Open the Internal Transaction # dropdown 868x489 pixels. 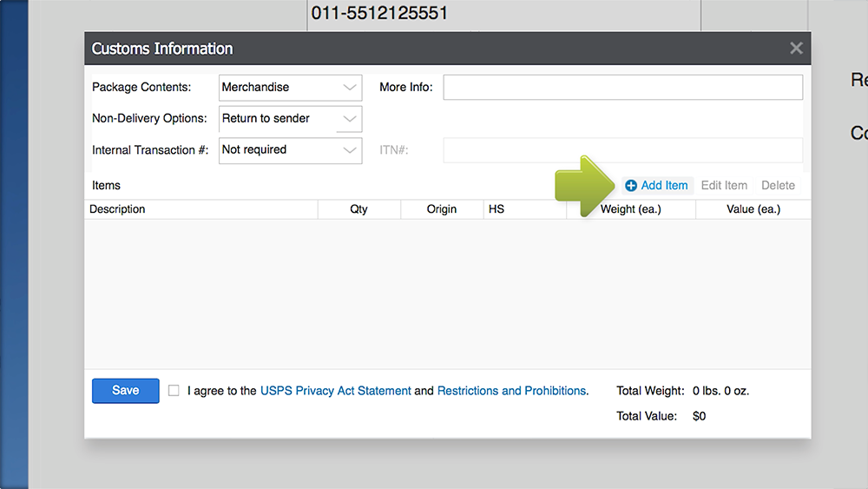(x=290, y=150)
